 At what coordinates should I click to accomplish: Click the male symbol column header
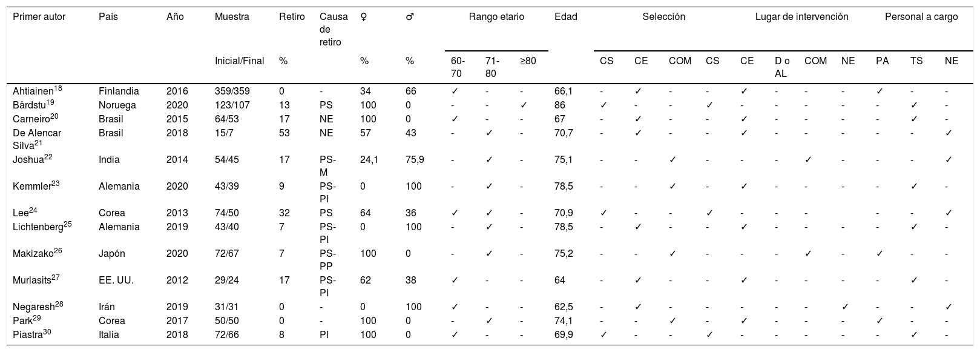409,17
